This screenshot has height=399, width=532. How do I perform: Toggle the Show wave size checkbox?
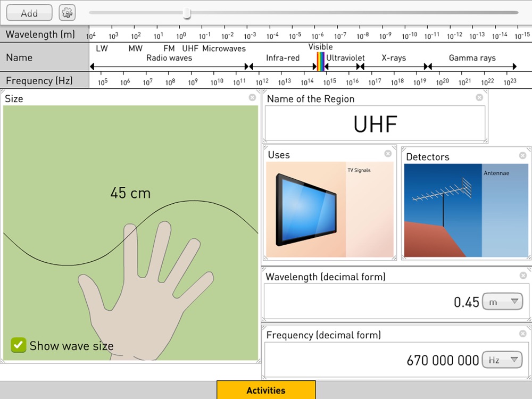18,345
